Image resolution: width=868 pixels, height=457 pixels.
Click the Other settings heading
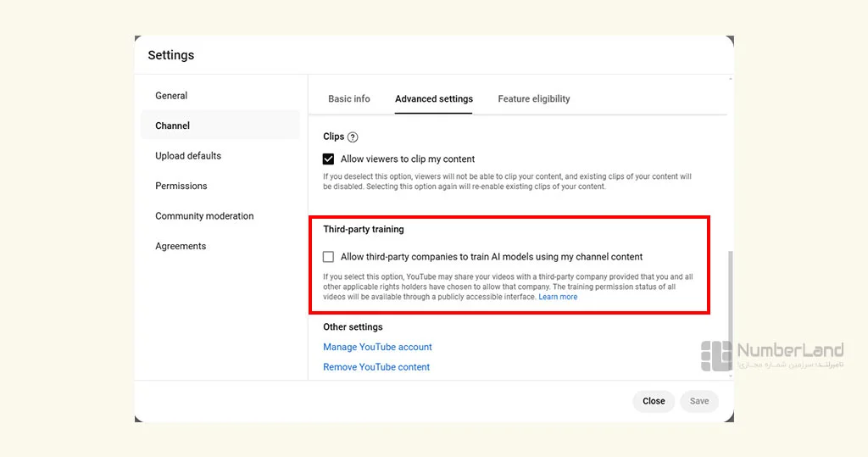[x=353, y=326]
